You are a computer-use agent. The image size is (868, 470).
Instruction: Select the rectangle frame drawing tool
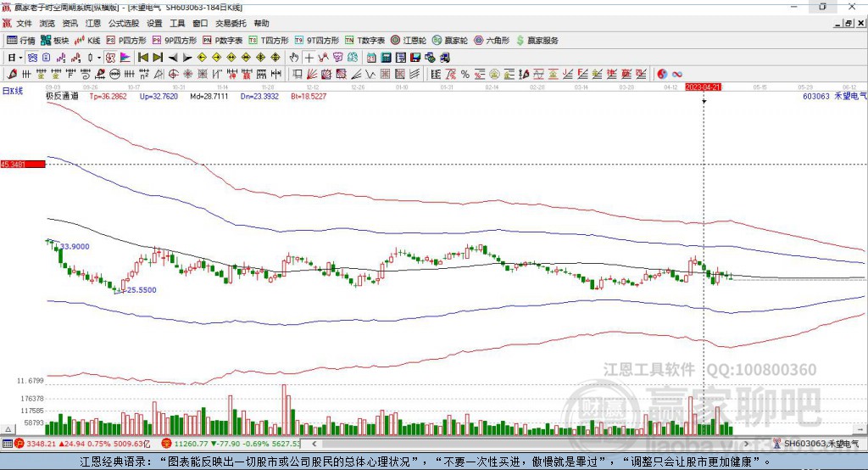tap(297, 74)
